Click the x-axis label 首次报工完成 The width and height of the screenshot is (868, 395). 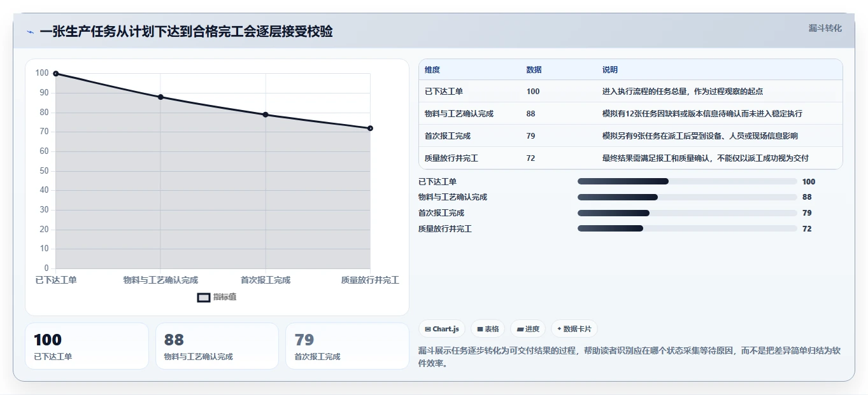tap(266, 280)
